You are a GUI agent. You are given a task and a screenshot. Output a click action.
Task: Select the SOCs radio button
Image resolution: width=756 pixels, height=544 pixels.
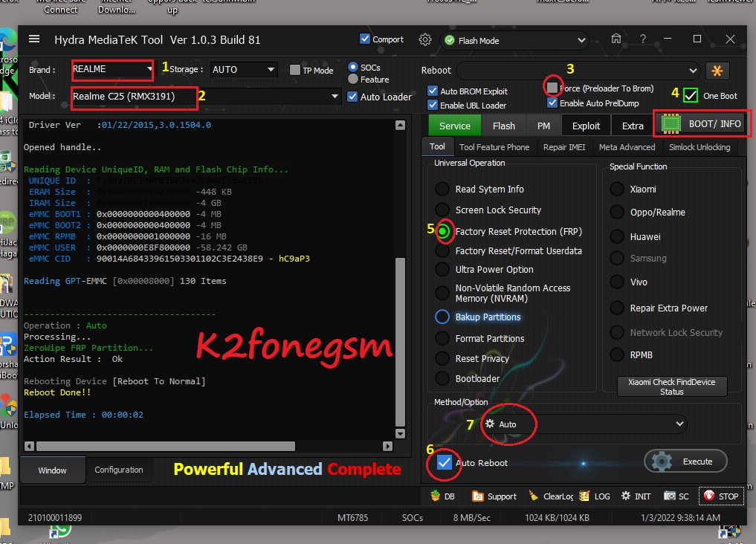353,67
